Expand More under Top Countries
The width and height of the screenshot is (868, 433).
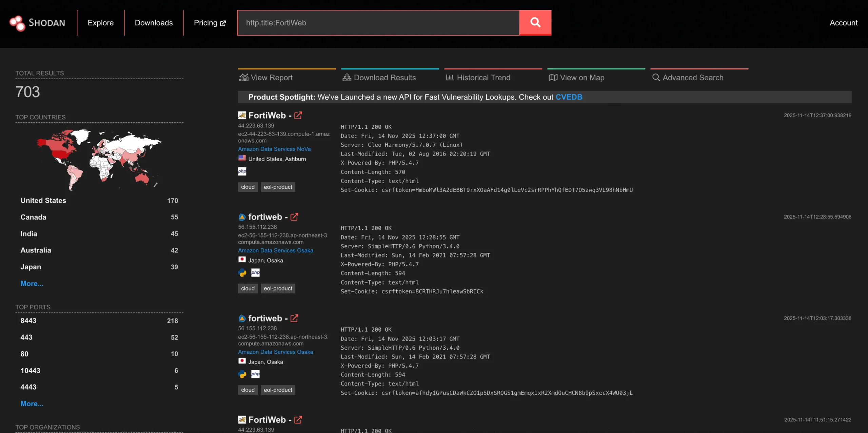(x=32, y=284)
